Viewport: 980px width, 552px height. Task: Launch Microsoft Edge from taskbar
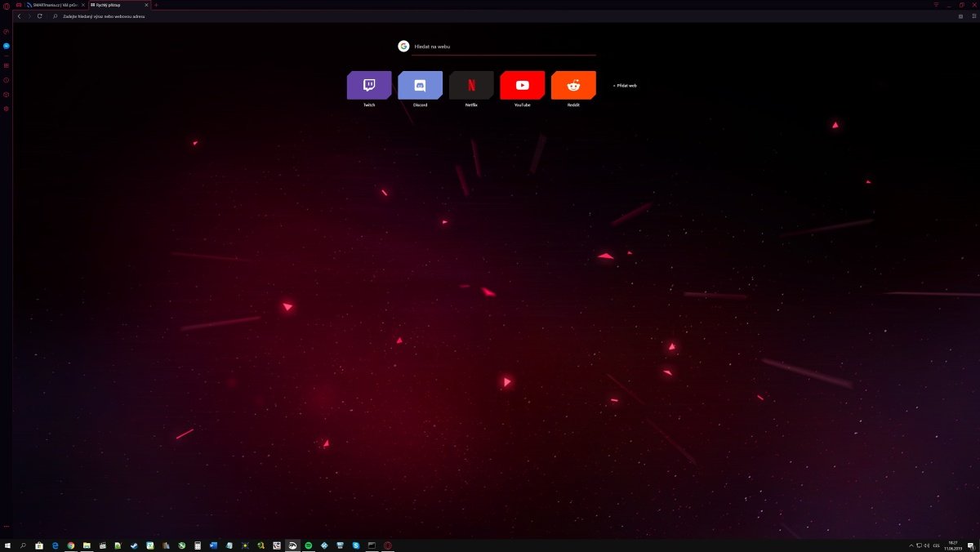pyautogui.click(x=55, y=545)
